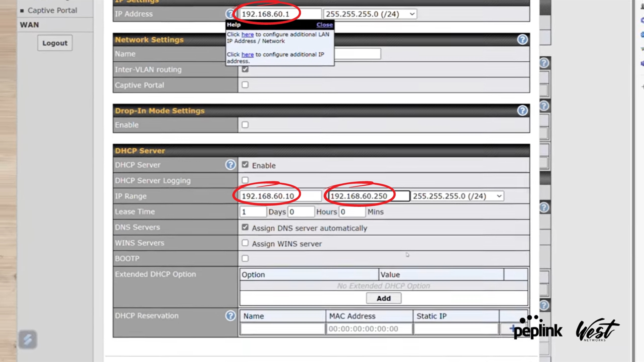Enable the BOOTP checkbox
Image resolution: width=644 pixels, height=362 pixels.
point(245,258)
